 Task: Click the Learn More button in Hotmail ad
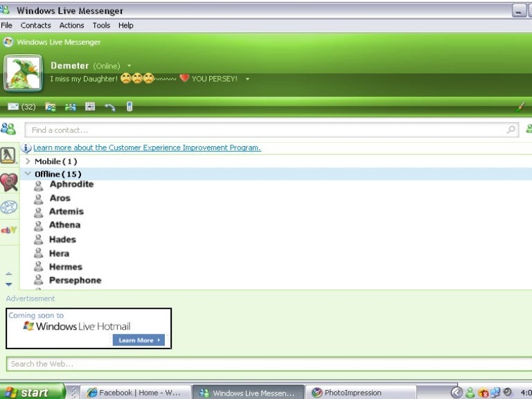(139, 340)
